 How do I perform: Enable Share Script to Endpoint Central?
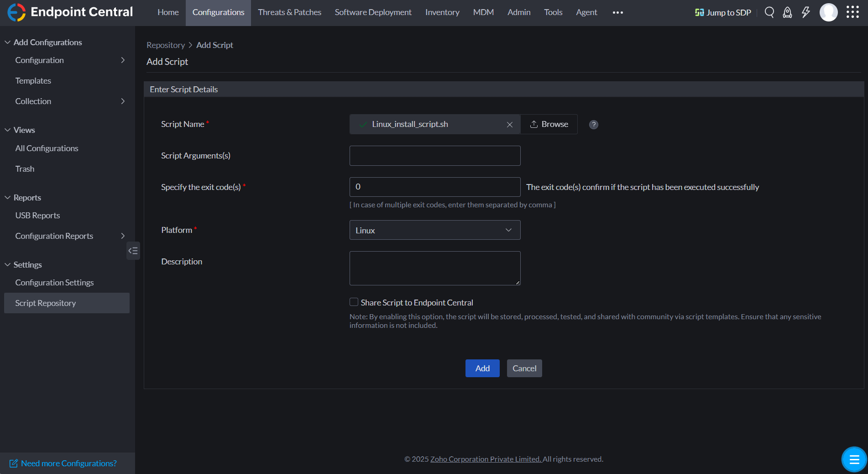point(354,302)
